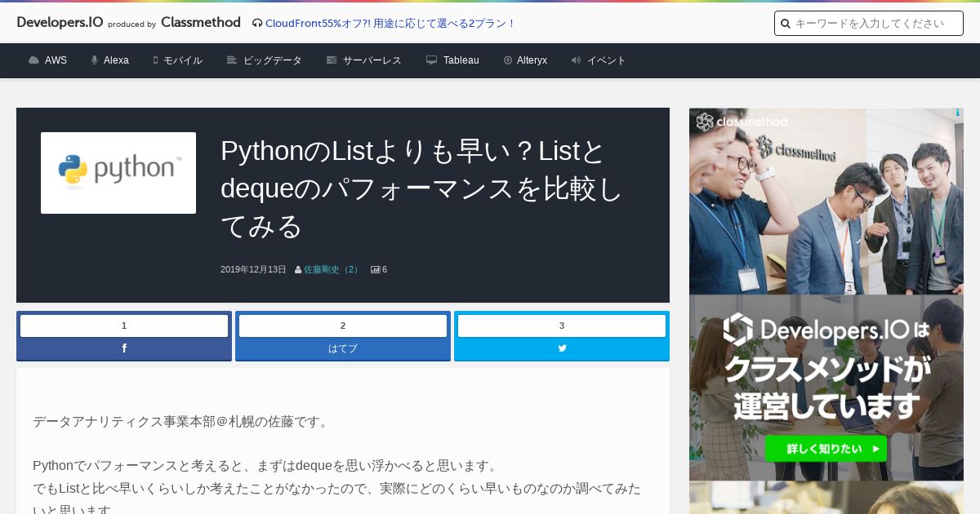Click the server icon beside サーバーレス

[332, 60]
